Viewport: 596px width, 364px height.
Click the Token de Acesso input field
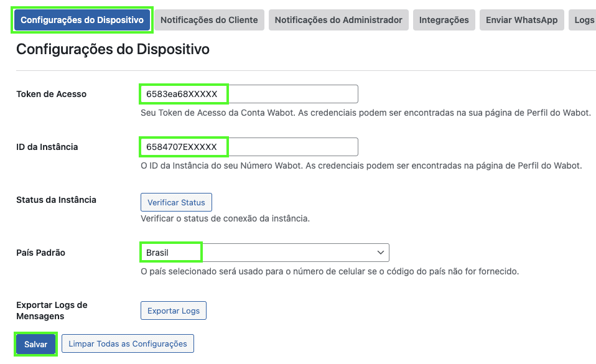pyautogui.click(x=249, y=94)
